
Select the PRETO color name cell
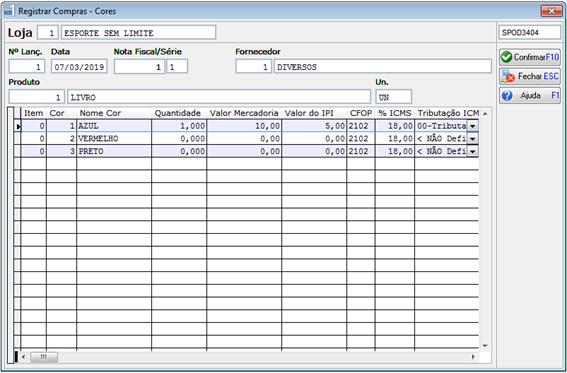[114, 151]
